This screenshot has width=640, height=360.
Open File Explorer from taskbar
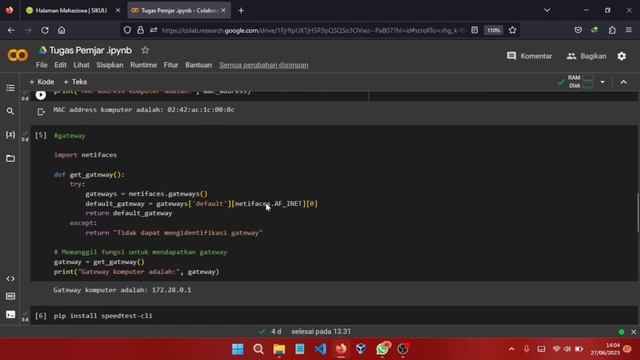click(x=279, y=349)
